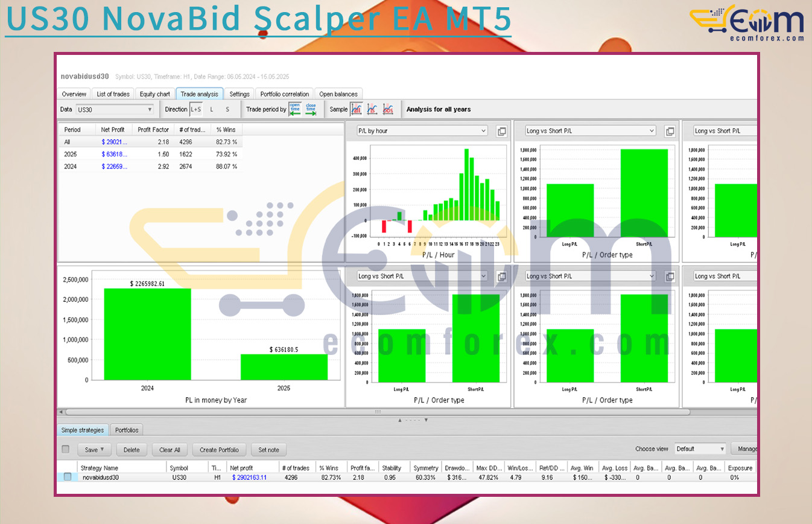
Task: Tick the checkbox in the novabidusd30 row
Action: (68, 477)
